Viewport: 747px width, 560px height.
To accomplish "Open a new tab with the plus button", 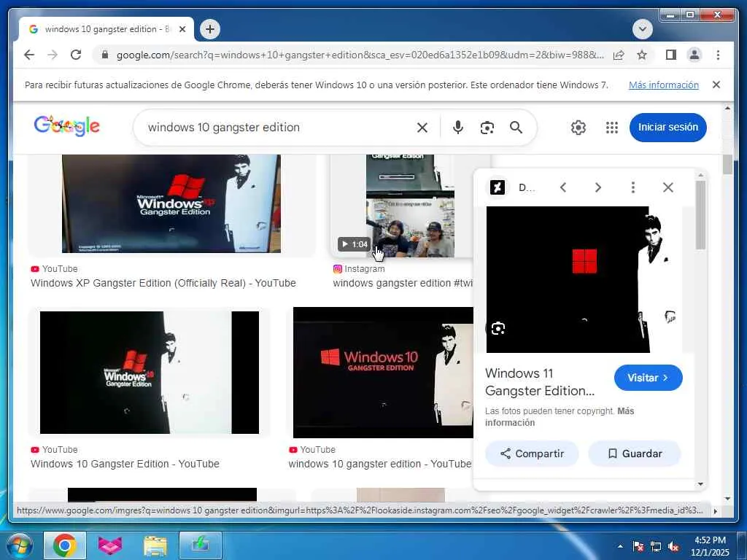I will (209, 29).
